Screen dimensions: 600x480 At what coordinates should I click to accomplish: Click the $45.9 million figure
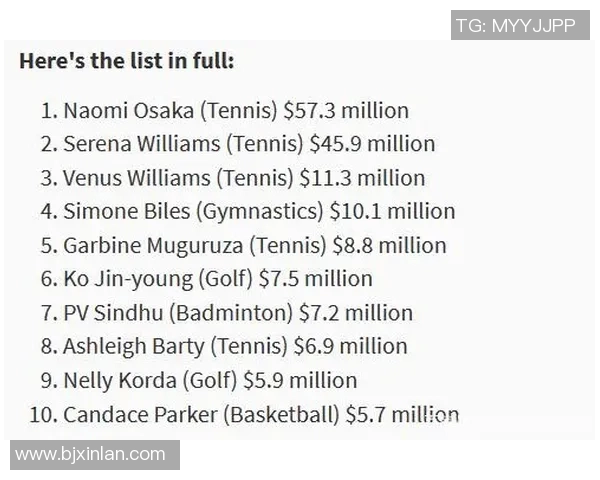pyautogui.click(x=372, y=144)
